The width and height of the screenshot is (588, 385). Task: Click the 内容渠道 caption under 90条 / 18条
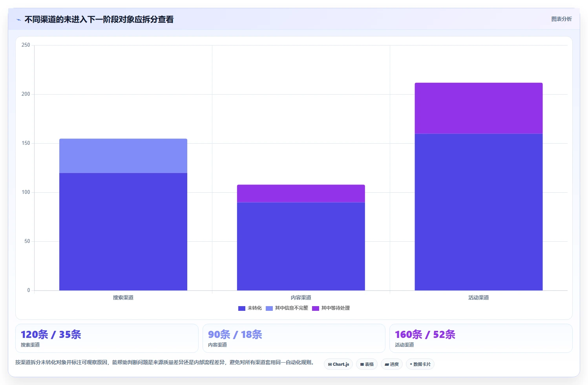tap(217, 345)
